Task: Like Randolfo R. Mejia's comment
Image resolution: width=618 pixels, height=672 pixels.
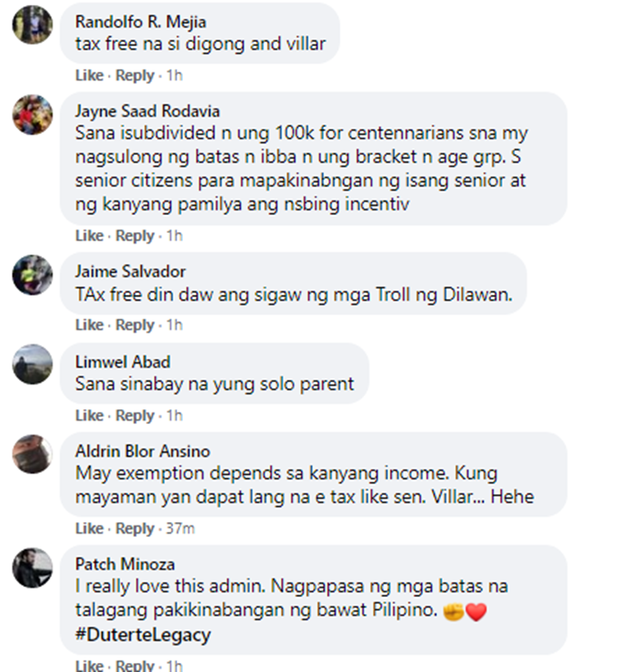Action: (x=89, y=76)
